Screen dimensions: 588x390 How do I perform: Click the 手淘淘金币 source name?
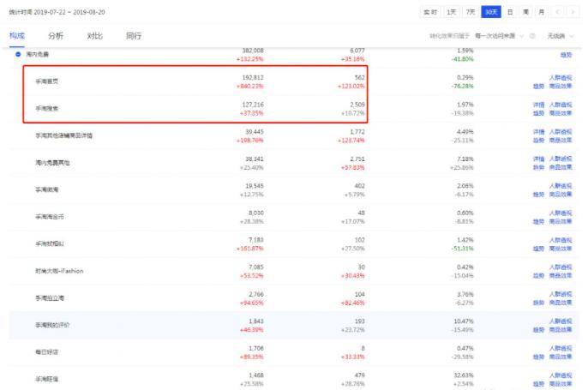50,217
